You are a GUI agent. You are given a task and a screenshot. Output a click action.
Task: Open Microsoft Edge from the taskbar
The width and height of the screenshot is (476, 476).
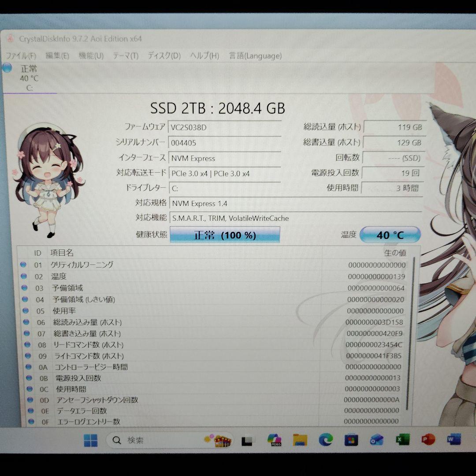[x=326, y=440]
